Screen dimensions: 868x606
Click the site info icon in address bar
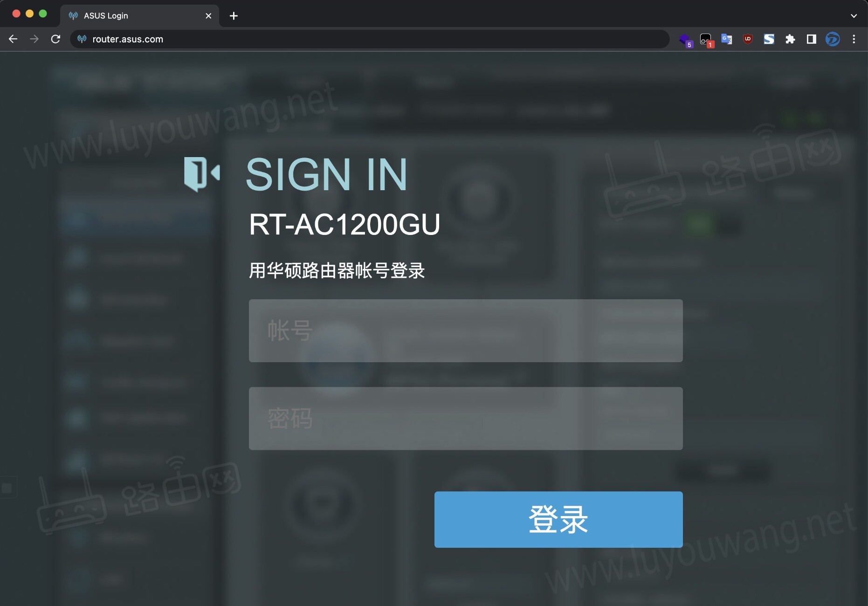tap(82, 39)
